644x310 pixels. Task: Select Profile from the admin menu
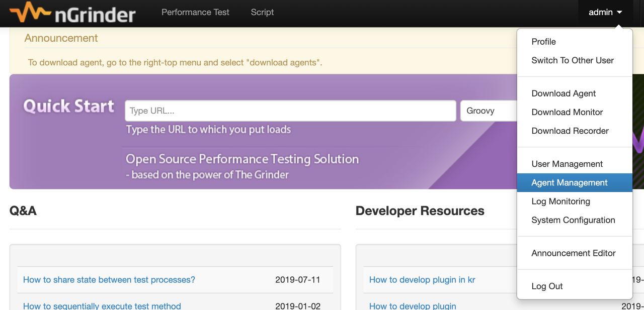[x=543, y=42]
